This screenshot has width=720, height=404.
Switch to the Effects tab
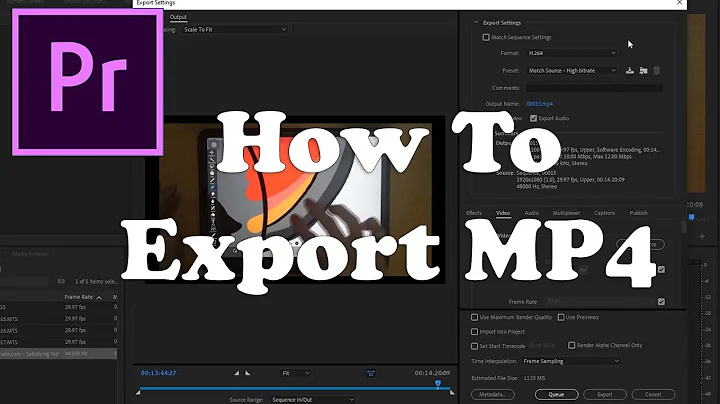coord(474,213)
